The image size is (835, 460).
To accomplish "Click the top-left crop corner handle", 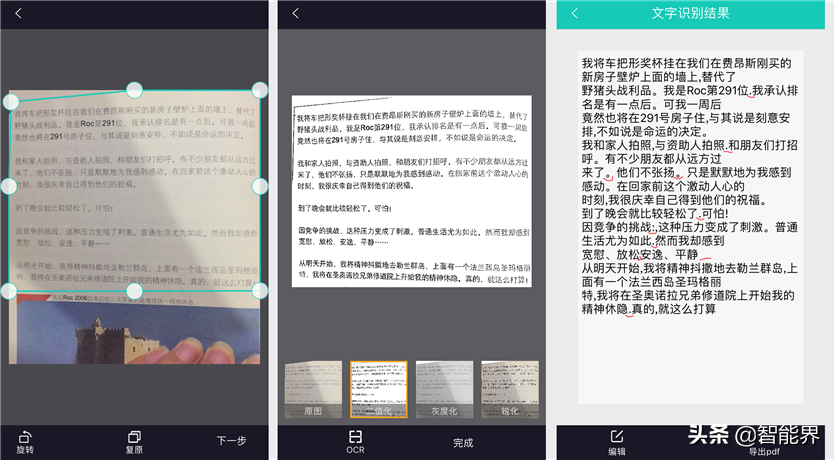I will 11,101.
